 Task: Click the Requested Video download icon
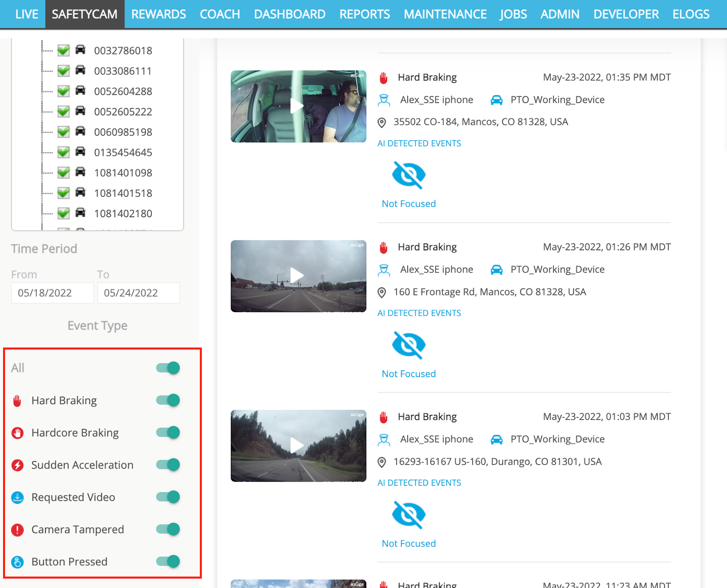(x=17, y=498)
